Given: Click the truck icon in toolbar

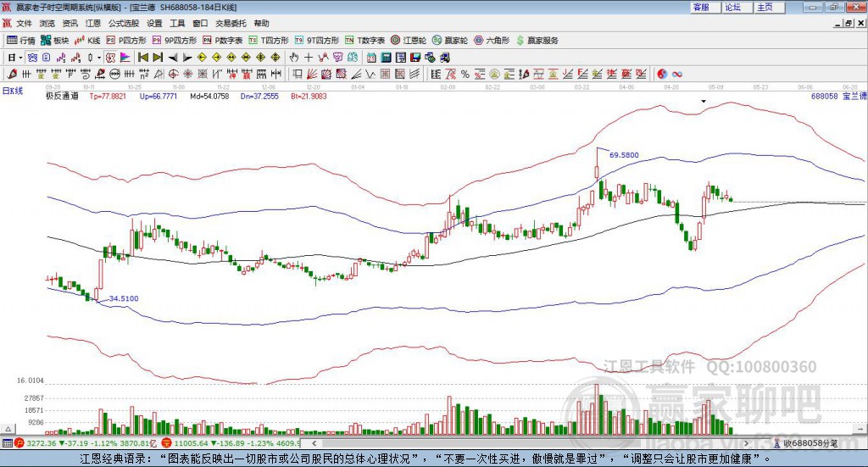Looking at the screenshot, I should point(444,58).
